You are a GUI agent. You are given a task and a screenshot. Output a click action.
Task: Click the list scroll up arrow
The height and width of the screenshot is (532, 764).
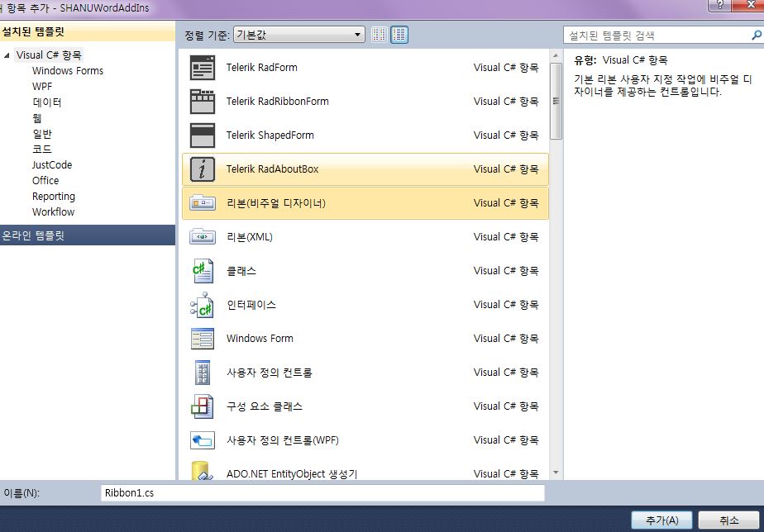click(x=556, y=56)
